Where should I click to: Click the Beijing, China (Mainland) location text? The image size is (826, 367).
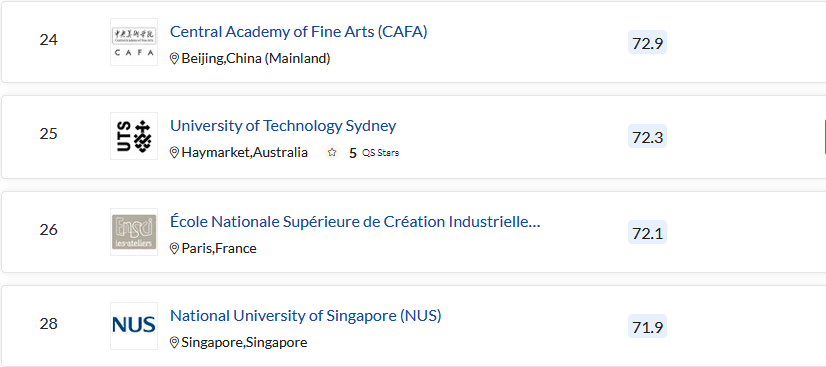tap(256, 58)
